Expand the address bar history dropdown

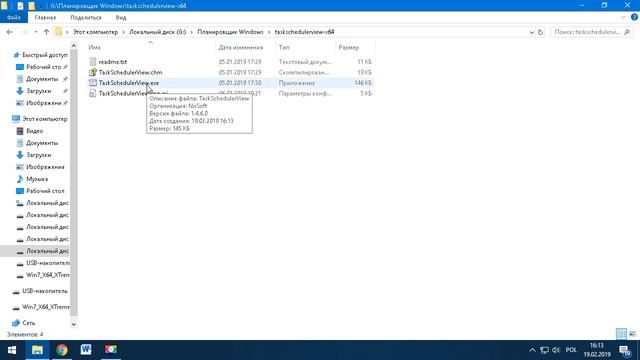click(532, 32)
